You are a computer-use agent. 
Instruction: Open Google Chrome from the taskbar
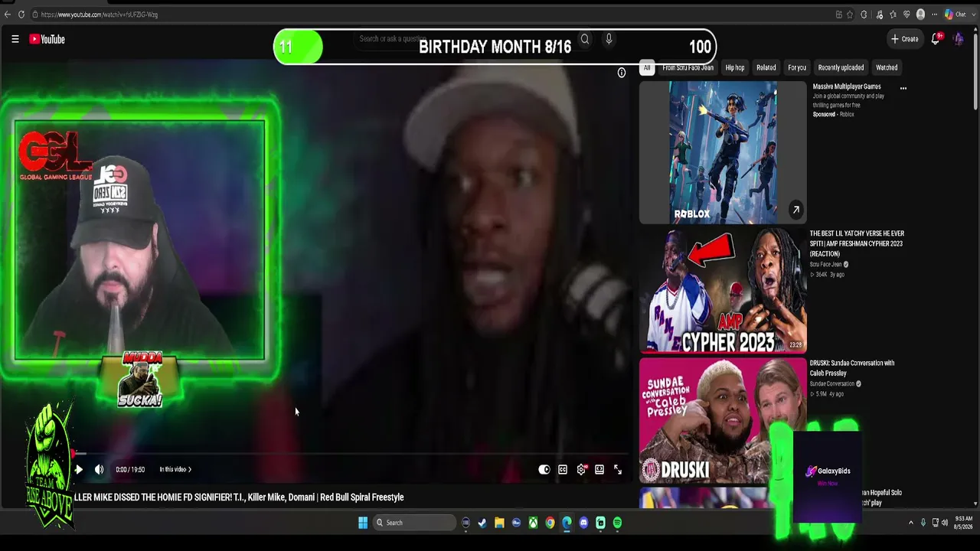[550, 523]
